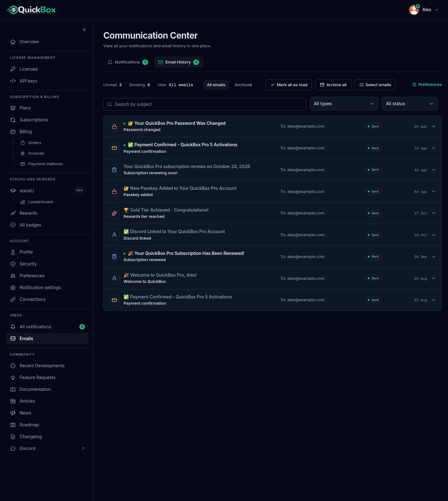The height and width of the screenshot is (501, 448).
Task: Click the NEW badge next to stackU
Action: pos(80,190)
